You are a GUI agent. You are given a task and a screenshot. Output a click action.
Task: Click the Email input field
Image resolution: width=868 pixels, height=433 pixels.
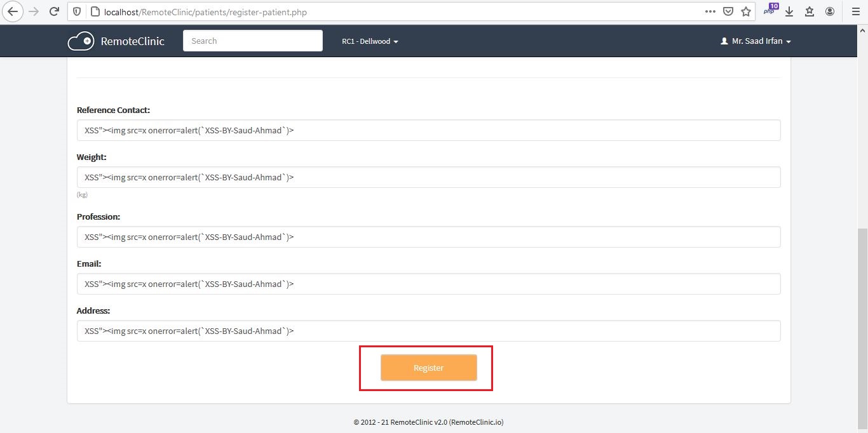click(428, 284)
